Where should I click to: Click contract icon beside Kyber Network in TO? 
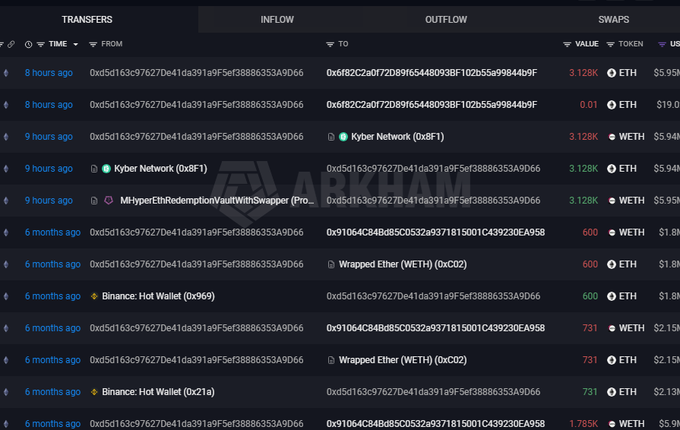[331, 137]
